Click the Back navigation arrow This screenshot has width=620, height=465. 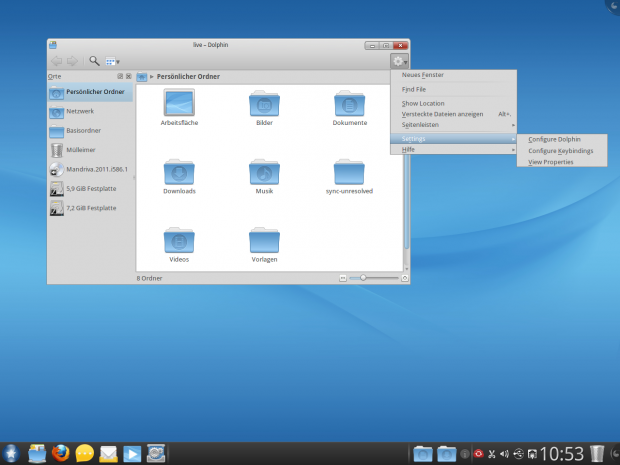pyautogui.click(x=57, y=61)
